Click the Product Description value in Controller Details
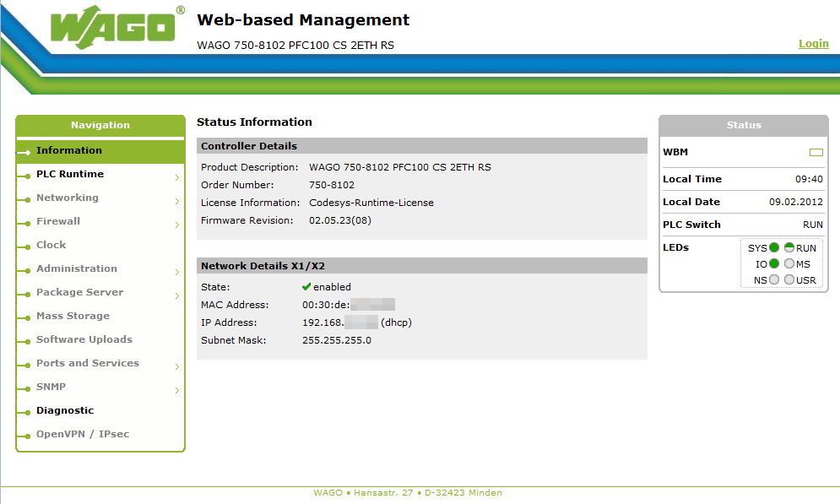The image size is (840, 504). click(x=400, y=167)
